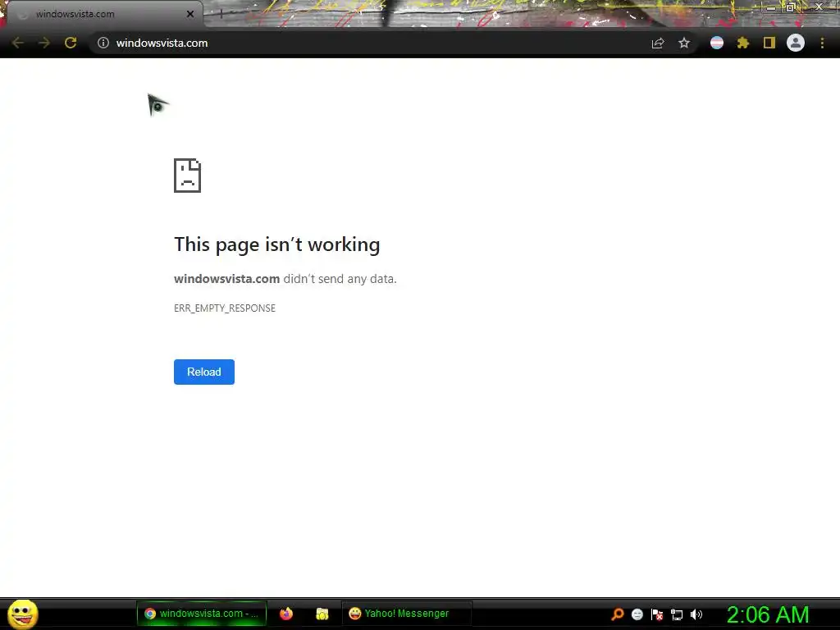Open the network connection tray icon
This screenshot has width=840, height=630.
[677, 614]
